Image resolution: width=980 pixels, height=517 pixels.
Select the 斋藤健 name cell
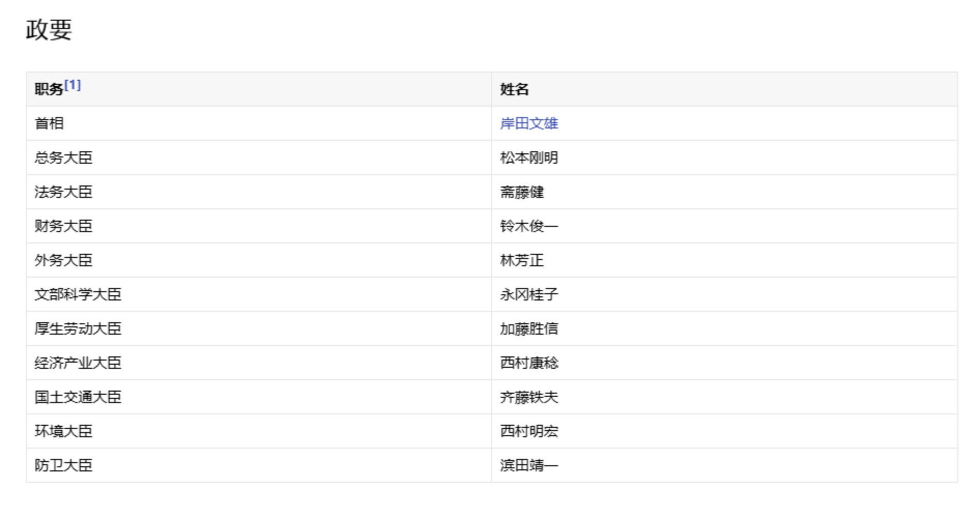[725, 192]
